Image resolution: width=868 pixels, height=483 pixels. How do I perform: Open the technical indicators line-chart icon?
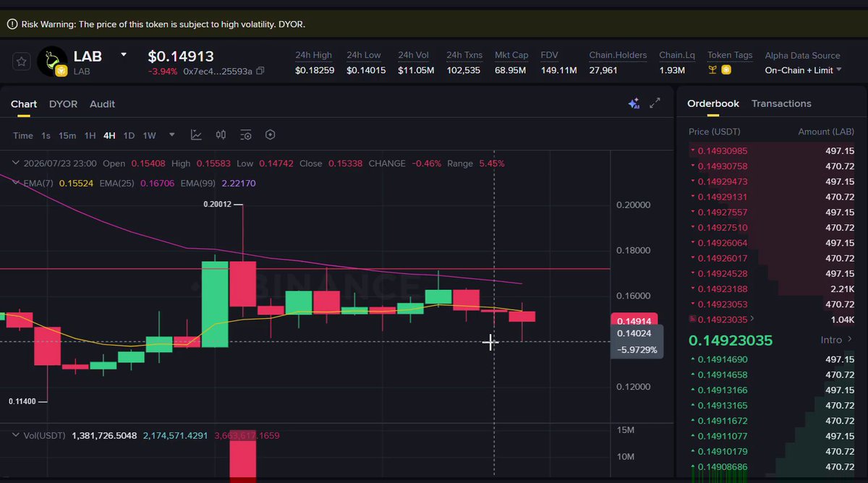196,135
